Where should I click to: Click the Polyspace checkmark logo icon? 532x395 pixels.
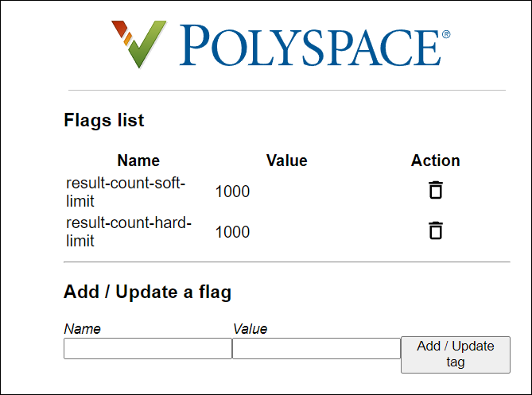[138, 45]
